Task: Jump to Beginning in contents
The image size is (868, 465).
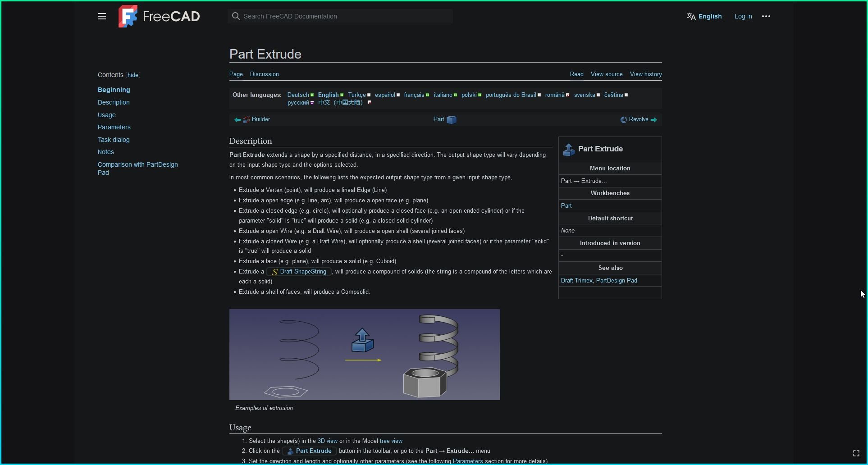Action: click(114, 90)
